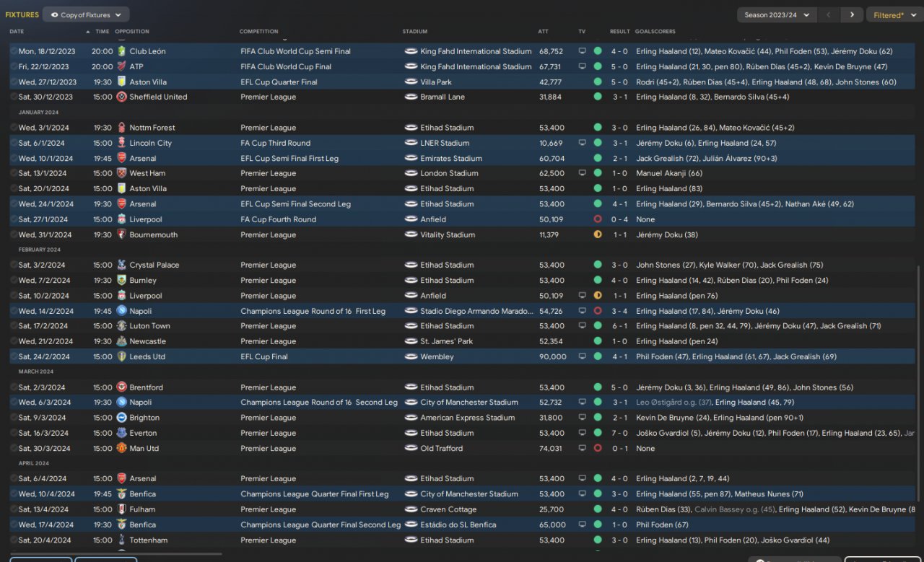Click the tick circle on the Club León row

pyautogui.click(x=13, y=51)
